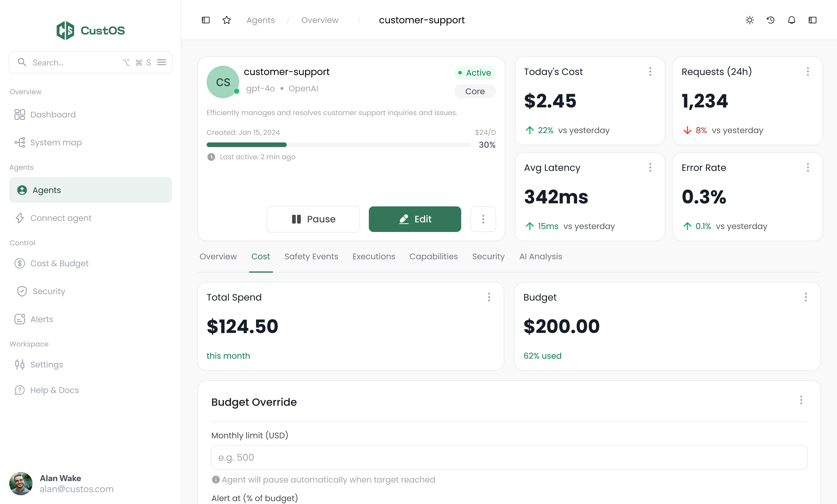This screenshot has width=837, height=504.
Task: Open more options on Today's Cost card
Action: (x=650, y=71)
